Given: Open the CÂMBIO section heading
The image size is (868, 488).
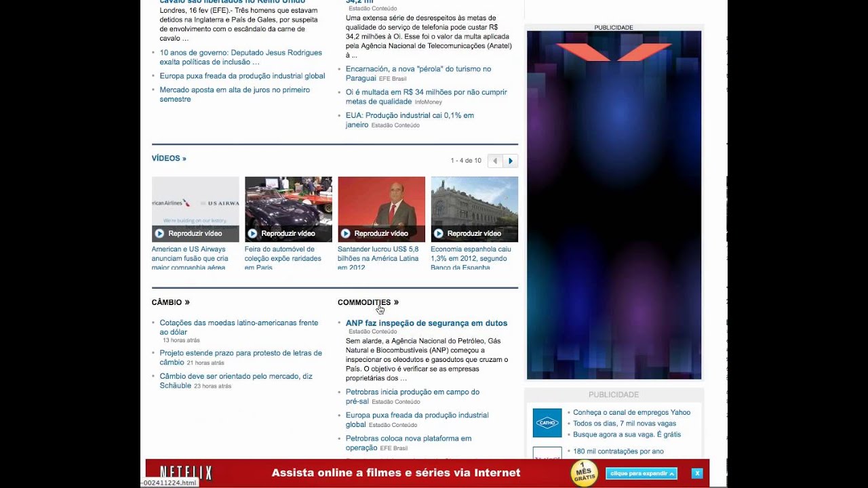Looking at the screenshot, I should tap(171, 302).
